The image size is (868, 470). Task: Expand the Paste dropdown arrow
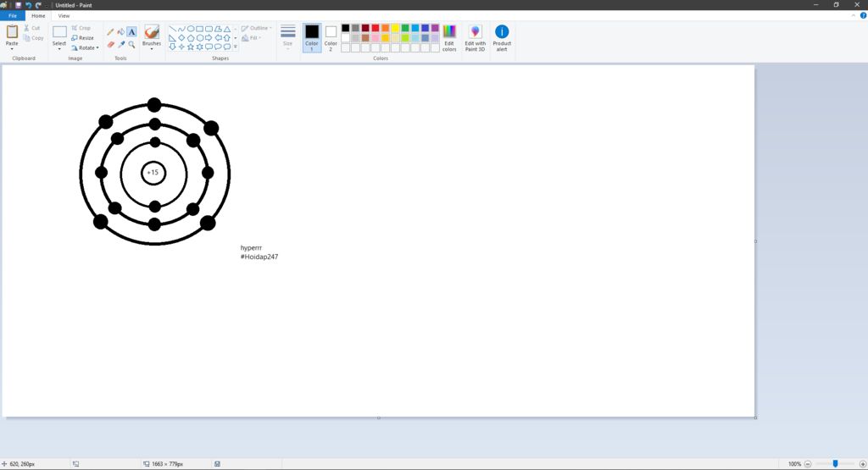click(12, 49)
